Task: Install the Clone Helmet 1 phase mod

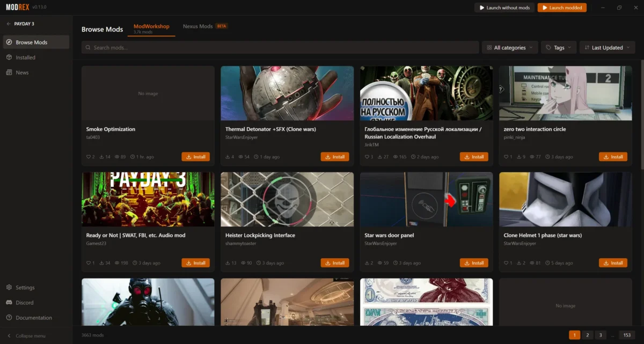Action: click(613, 263)
